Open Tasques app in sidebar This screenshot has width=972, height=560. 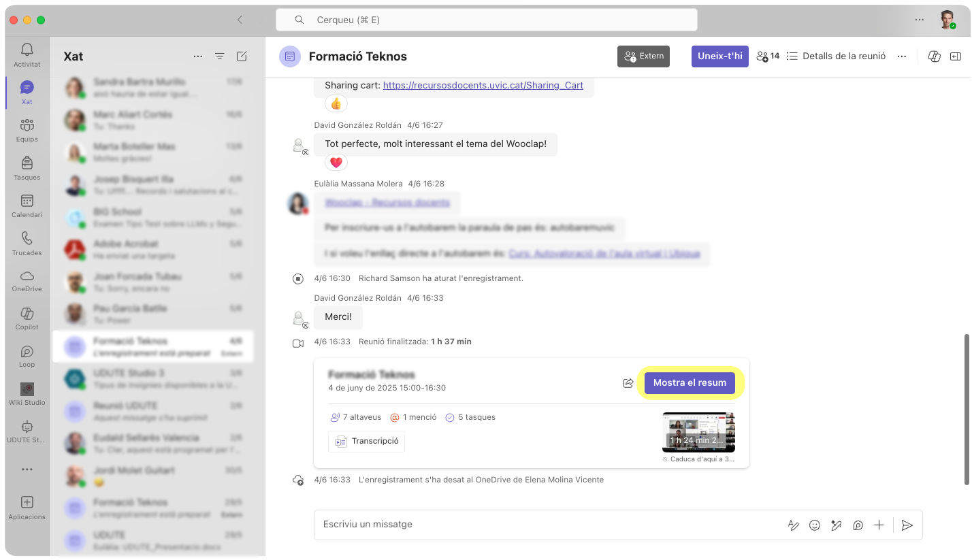pos(27,168)
